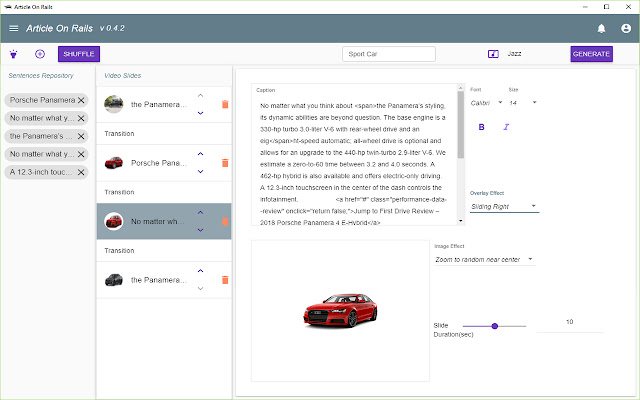Toggle italic caption formatting

pos(506,127)
